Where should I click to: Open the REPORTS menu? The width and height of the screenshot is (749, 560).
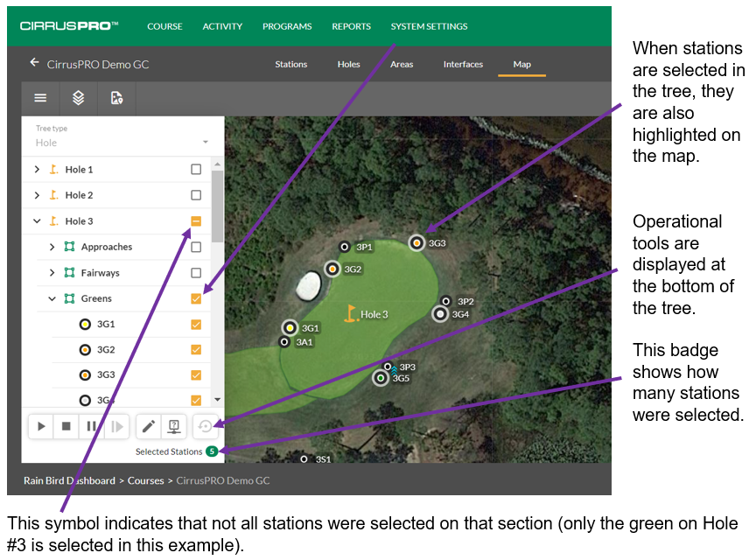tap(351, 26)
